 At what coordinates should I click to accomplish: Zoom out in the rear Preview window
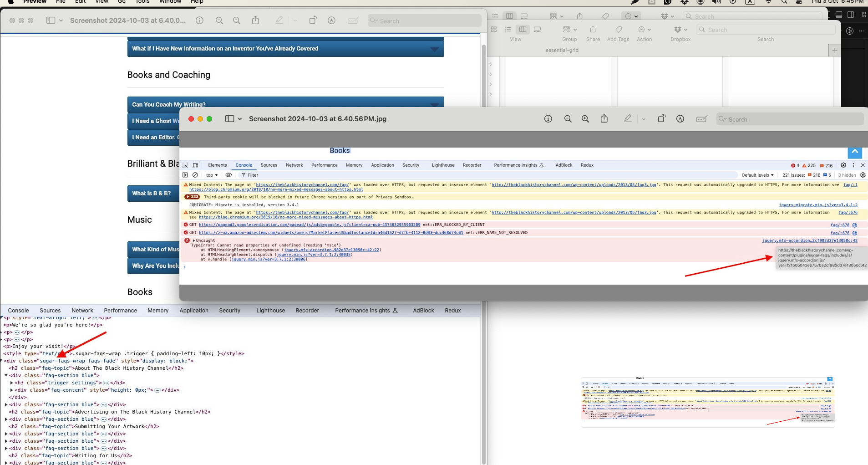coord(219,20)
